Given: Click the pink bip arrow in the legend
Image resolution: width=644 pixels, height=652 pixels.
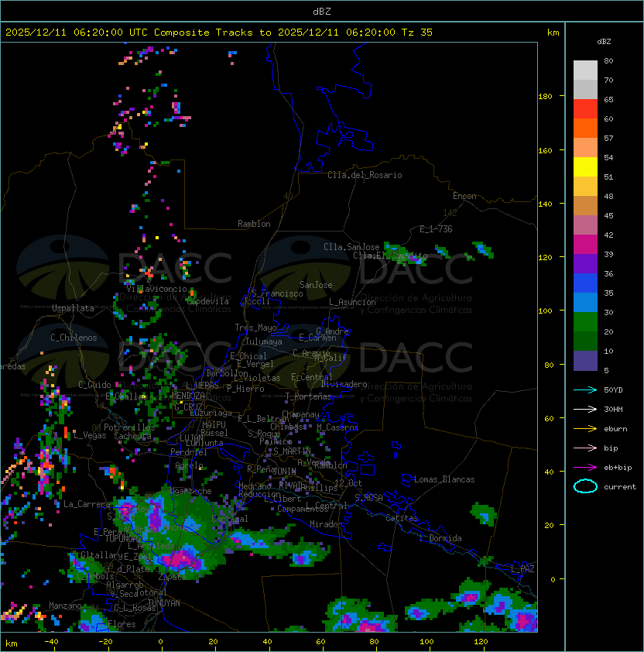Looking at the screenshot, I should 585,448.
